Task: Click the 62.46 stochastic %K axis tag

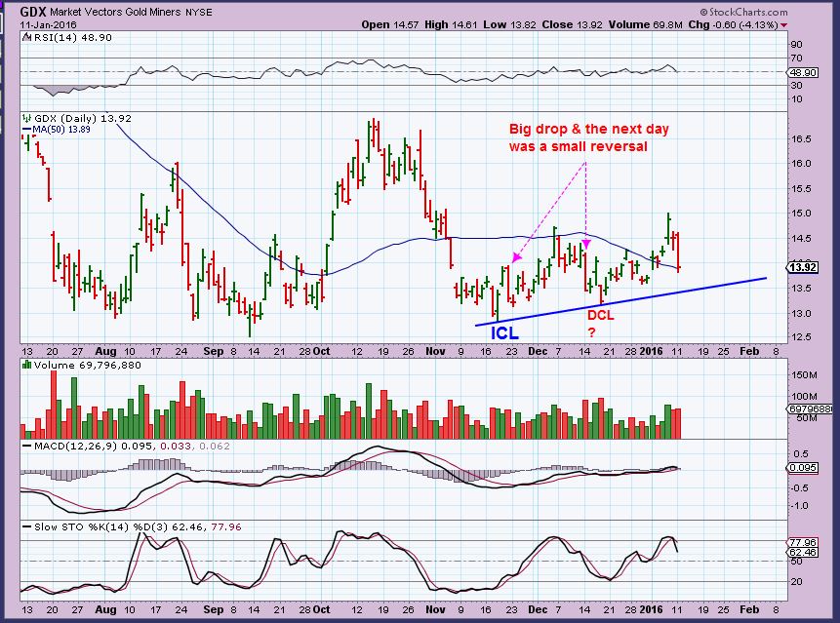Action: 804,552
